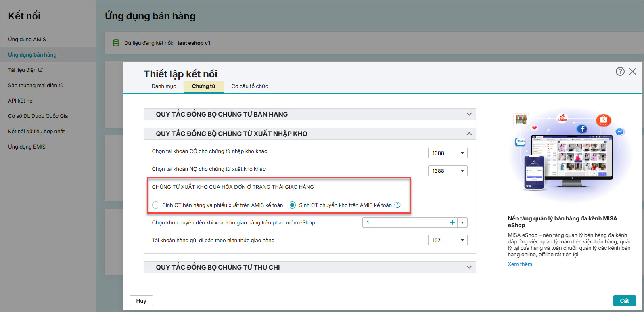The image size is (644, 312).
Task: Select Ứng dụng bán hàng in the sidebar
Action: pos(48,54)
